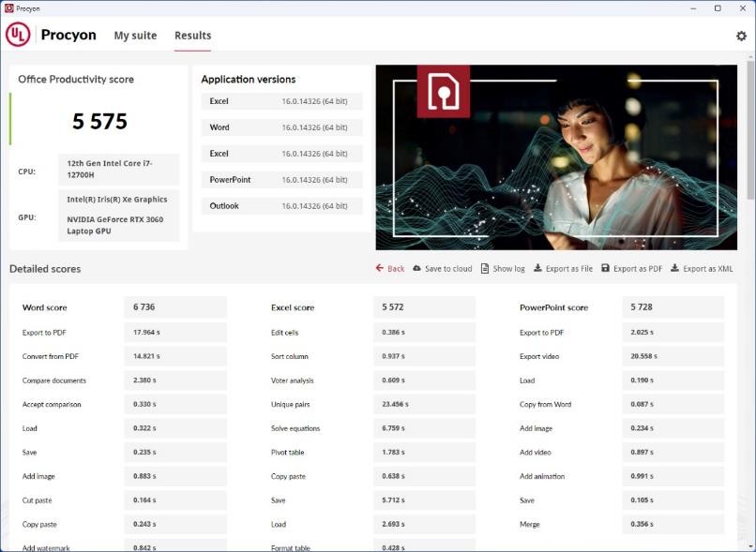This screenshot has height=552, width=756.
Task: Click the office document icon on banner
Action: pos(443,92)
